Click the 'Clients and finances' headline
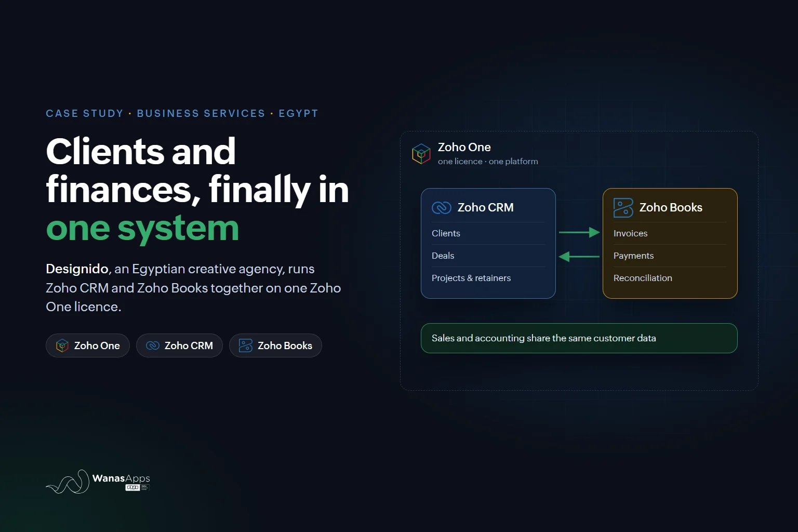798x532 pixels. click(197, 170)
